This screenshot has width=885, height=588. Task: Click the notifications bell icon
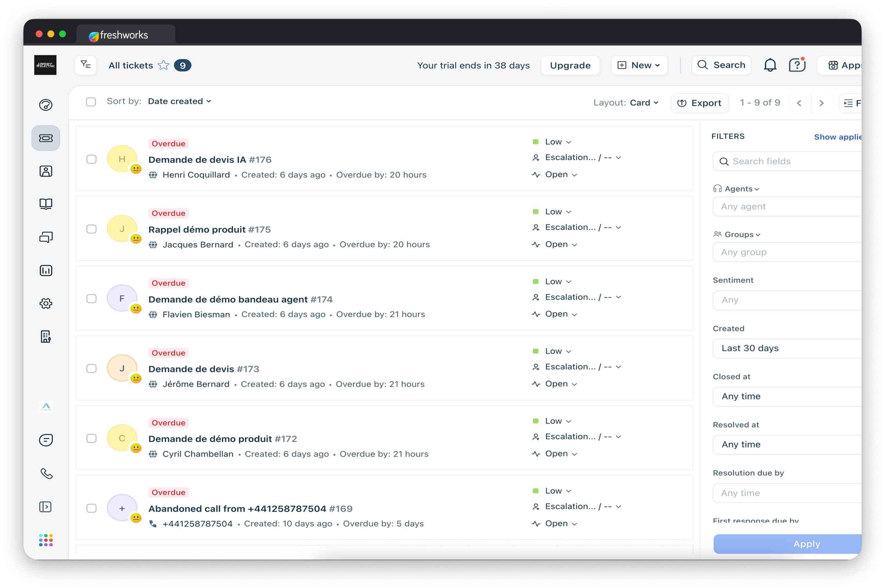pos(770,65)
